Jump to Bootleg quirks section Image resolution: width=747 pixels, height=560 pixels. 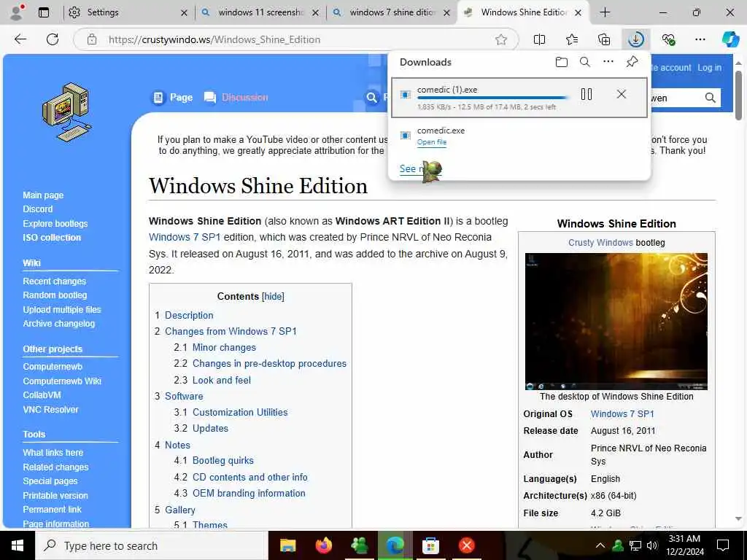tap(223, 461)
